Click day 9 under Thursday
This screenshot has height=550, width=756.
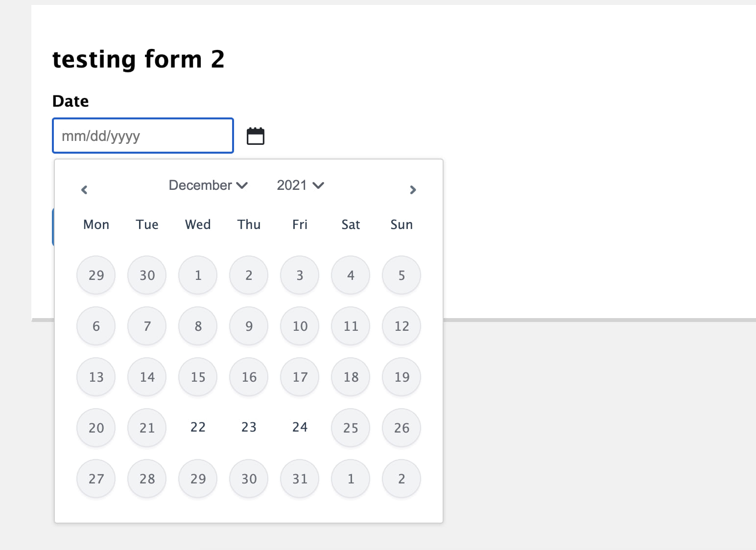click(249, 326)
